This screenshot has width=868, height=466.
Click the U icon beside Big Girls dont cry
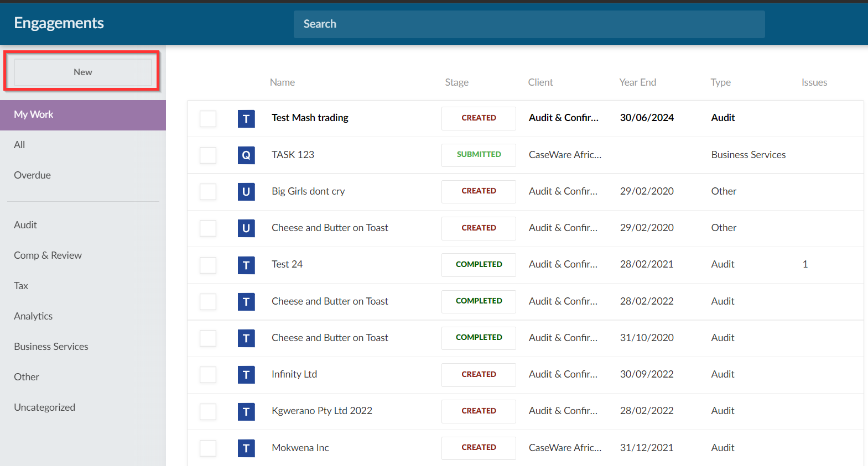pyautogui.click(x=246, y=192)
